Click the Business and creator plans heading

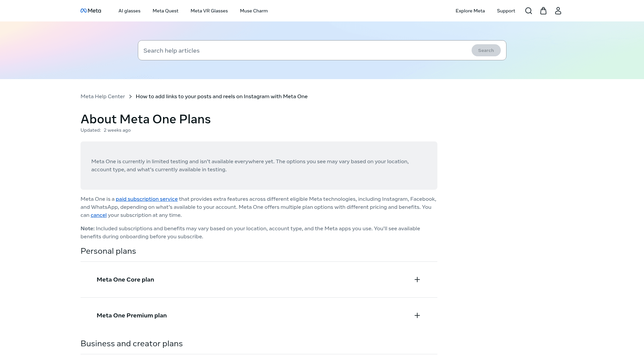(131, 344)
